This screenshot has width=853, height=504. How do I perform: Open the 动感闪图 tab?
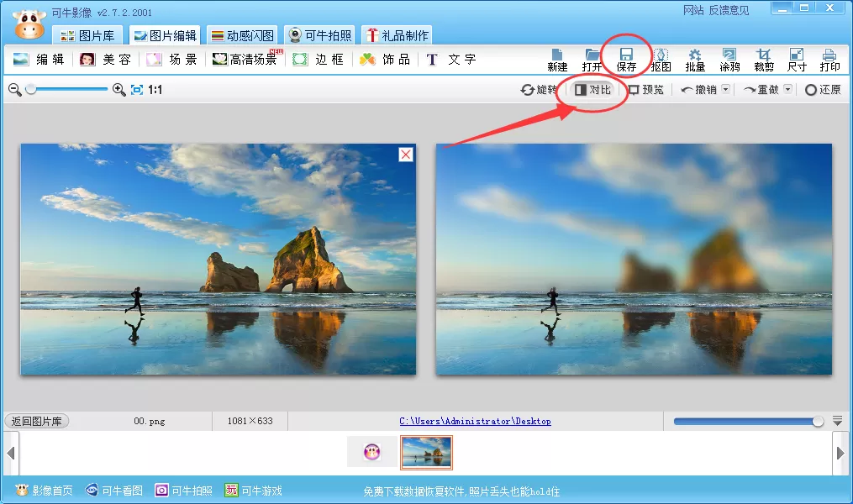pos(243,35)
